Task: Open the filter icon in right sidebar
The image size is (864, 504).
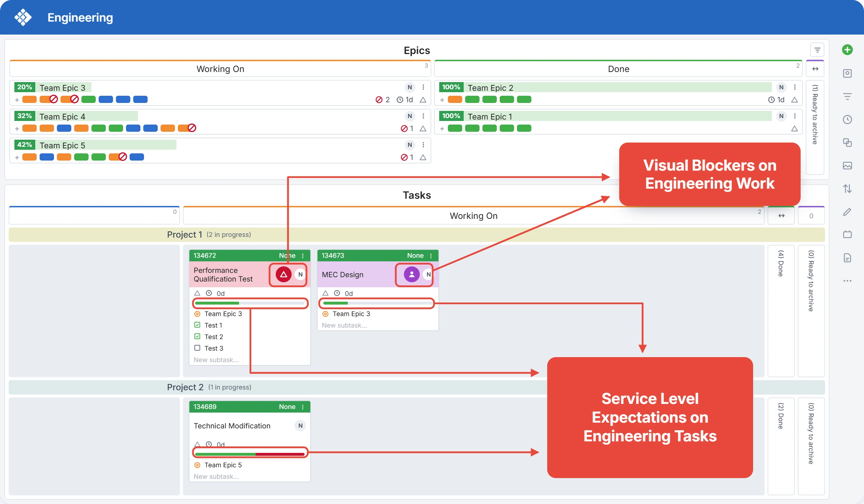Action: (x=847, y=96)
